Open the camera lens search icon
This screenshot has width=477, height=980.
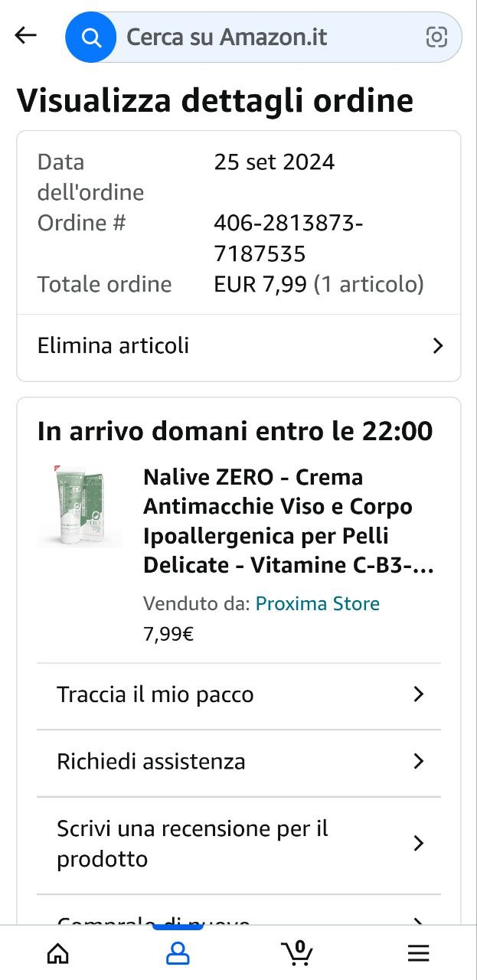tap(436, 37)
